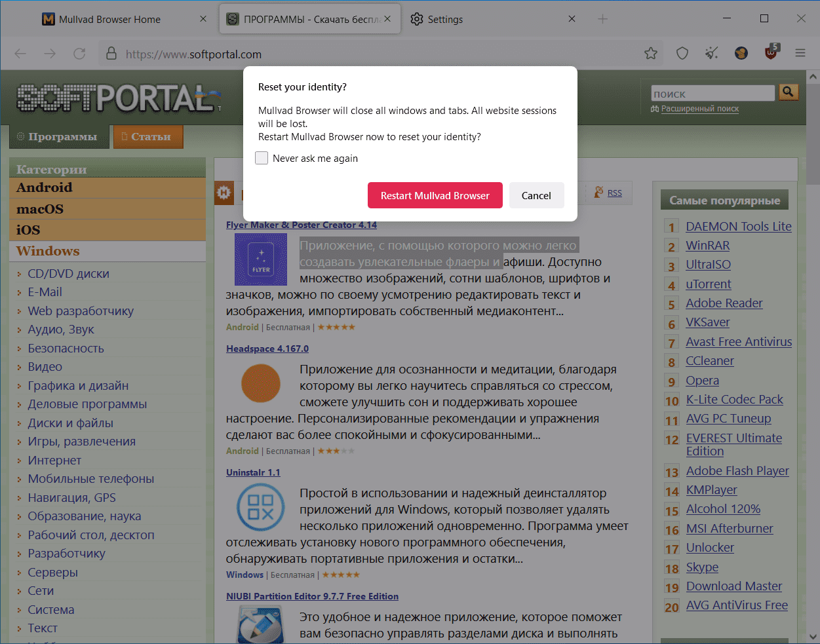This screenshot has height=644, width=820.
Task: Click Restart Mullvad Browser button
Action: tap(435, 195)
